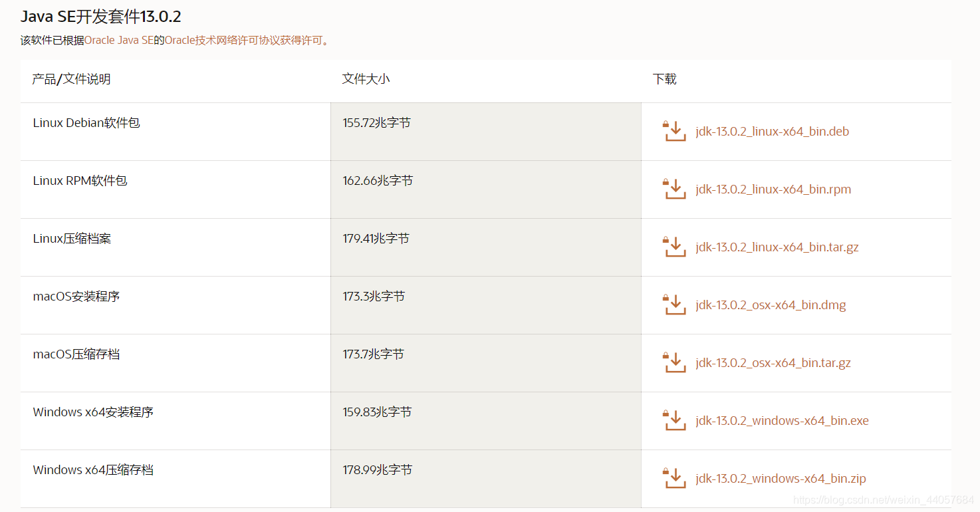980x512 pixels.
Task: Select the macOS安装程序 row label
Action: 76,297
